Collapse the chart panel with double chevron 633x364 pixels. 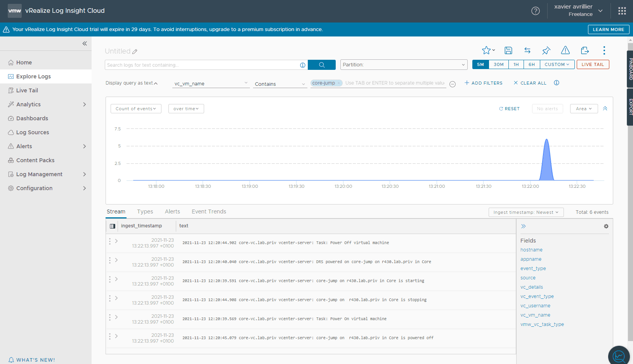tap(605, 109)
